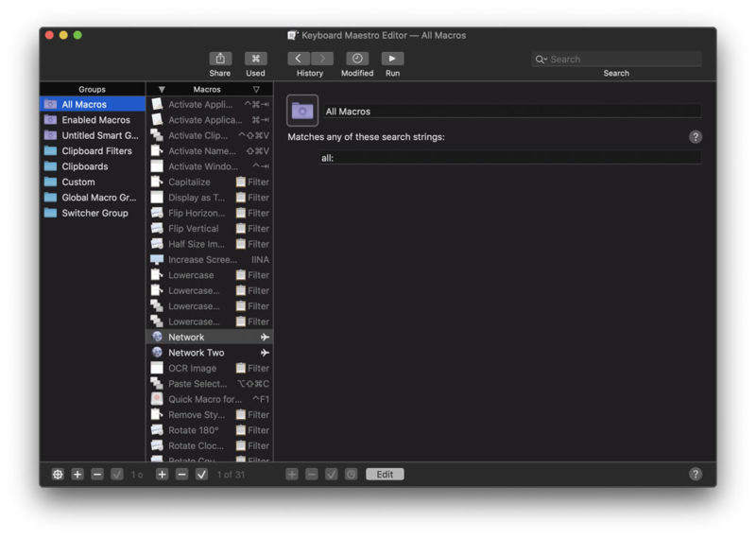Click the Increase Scree… monitor icon
Viewport: 756px width, 539px height.
click(157, 260)
